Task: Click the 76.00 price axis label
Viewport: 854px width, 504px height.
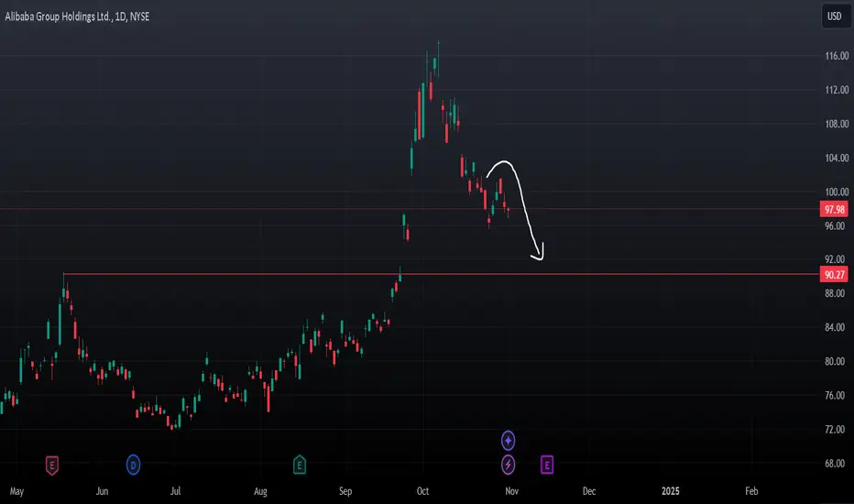Action: tap(835, 396)
